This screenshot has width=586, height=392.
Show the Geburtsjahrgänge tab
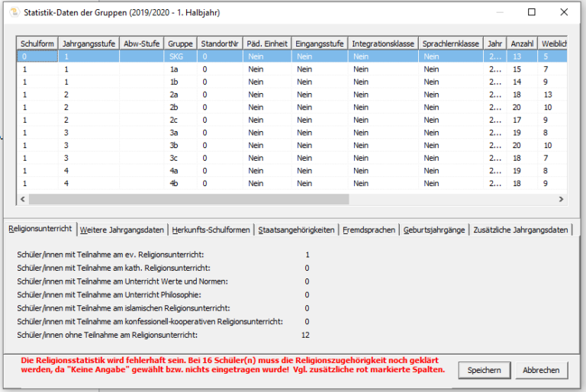click(x=434, y=230)
